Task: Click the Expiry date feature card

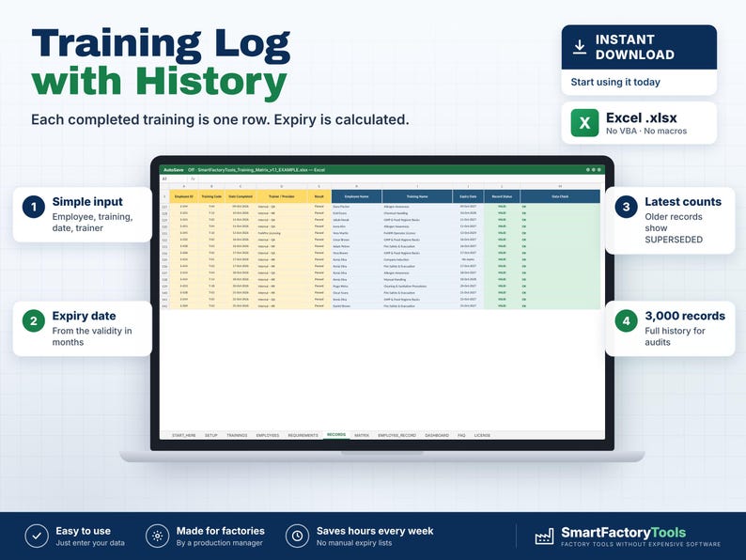Action: (83, 328)
